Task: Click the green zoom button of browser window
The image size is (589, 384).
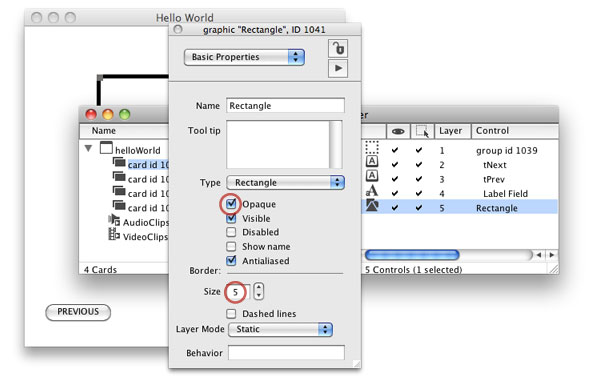Action: pos(125,114)
